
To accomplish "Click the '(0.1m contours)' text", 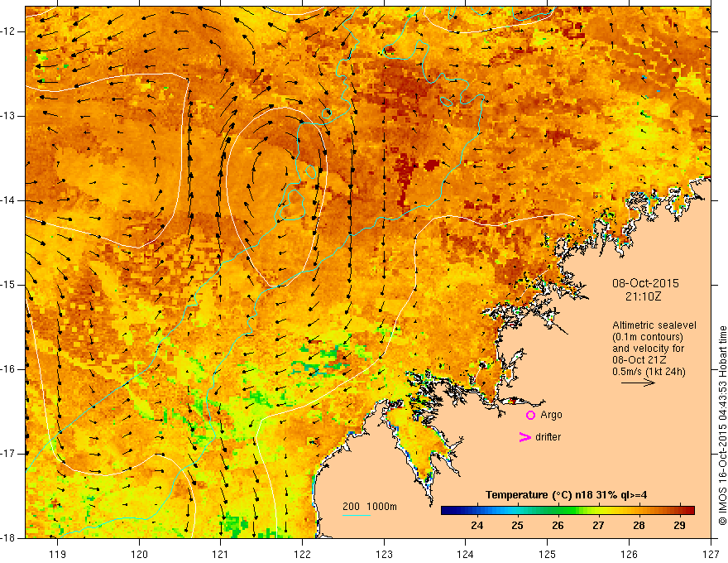I will pos(648,337).
